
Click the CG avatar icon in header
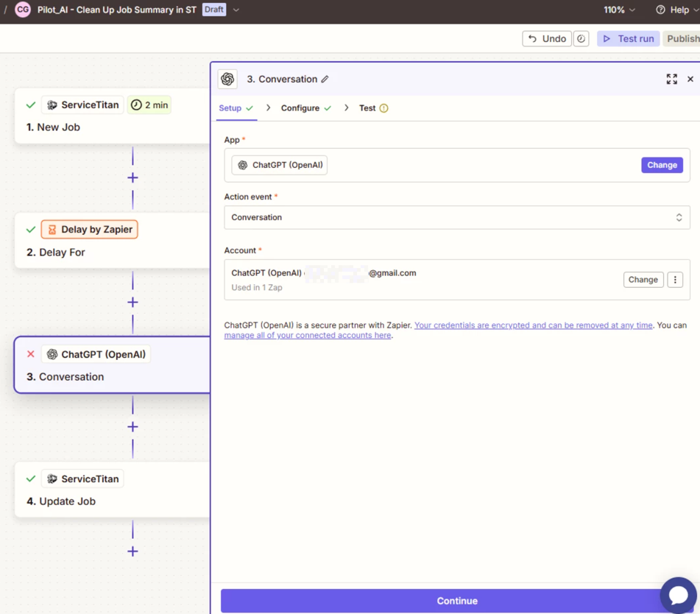click(23, 10)
